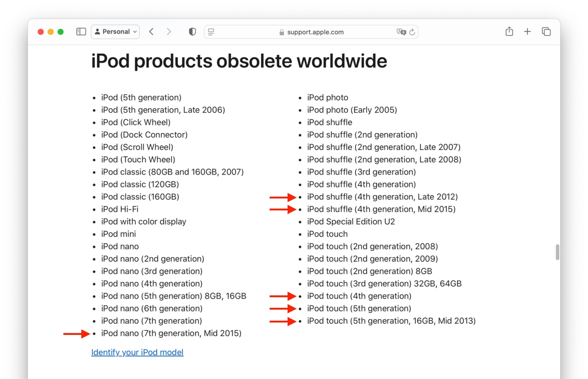Screen dimensions: 588x379
Task: Select iPod nano (3rd generation)
Action: pos(152,271)
